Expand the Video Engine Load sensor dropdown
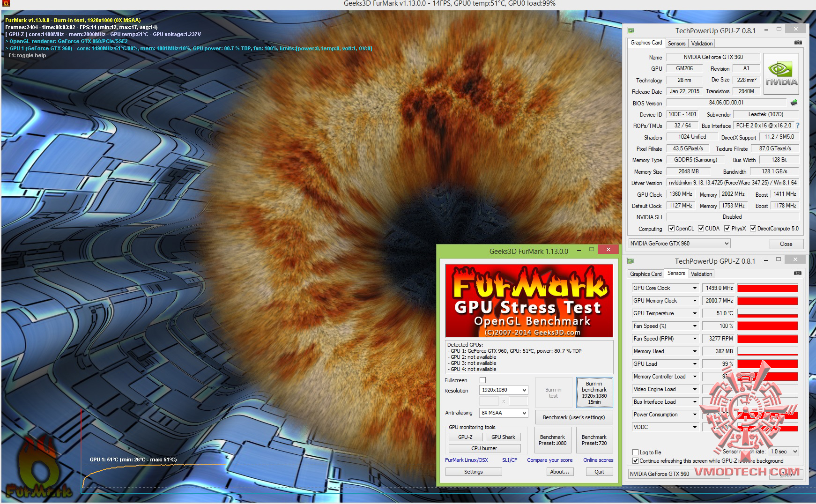The image size is (816, 504). pos(695,389)
